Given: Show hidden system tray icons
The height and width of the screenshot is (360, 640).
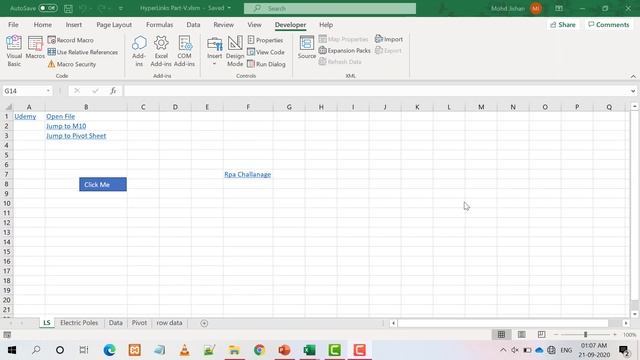Looking at the screenshot, I should tap(503, 350).
